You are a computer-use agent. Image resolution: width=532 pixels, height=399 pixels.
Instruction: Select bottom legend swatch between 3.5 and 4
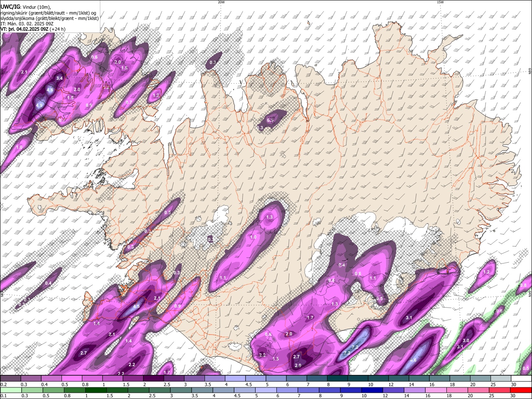(202, 390)
